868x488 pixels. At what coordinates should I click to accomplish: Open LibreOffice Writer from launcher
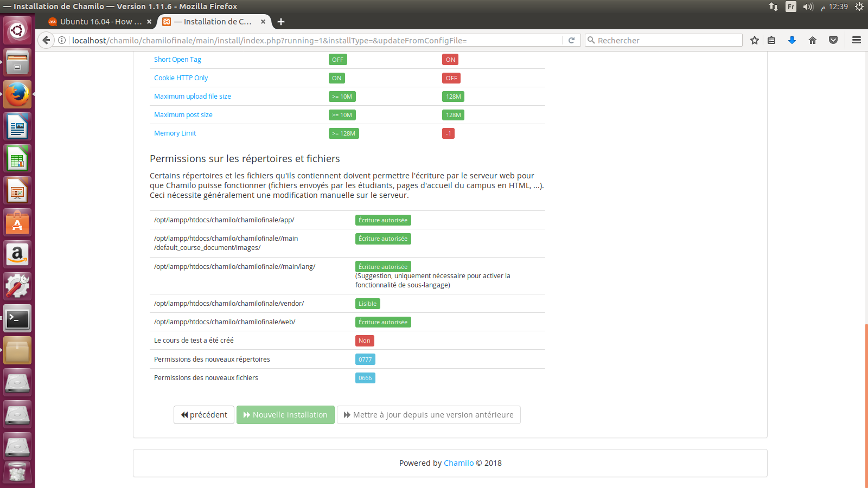(17, 127)
